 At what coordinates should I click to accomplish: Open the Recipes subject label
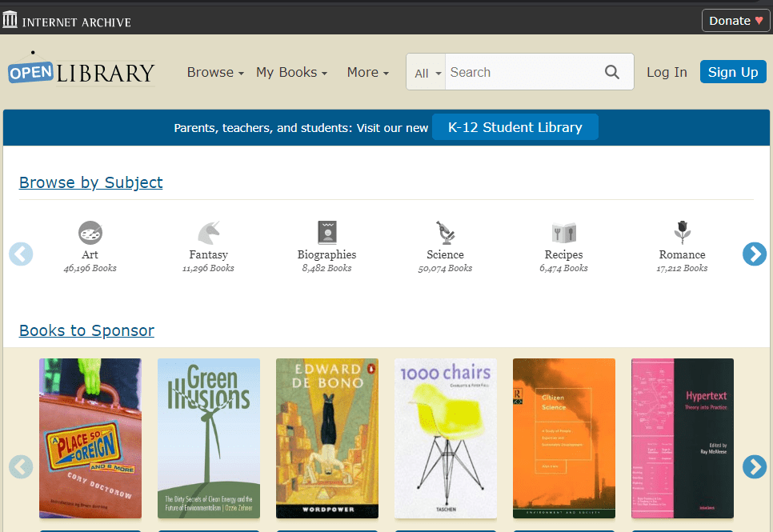pyautogui.click(x=563, y=254)
